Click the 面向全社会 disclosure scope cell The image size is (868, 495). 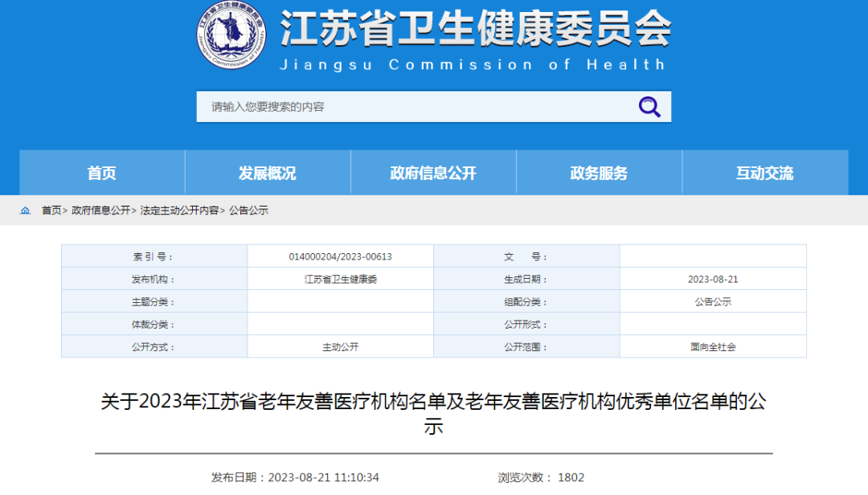click(713, 347)
